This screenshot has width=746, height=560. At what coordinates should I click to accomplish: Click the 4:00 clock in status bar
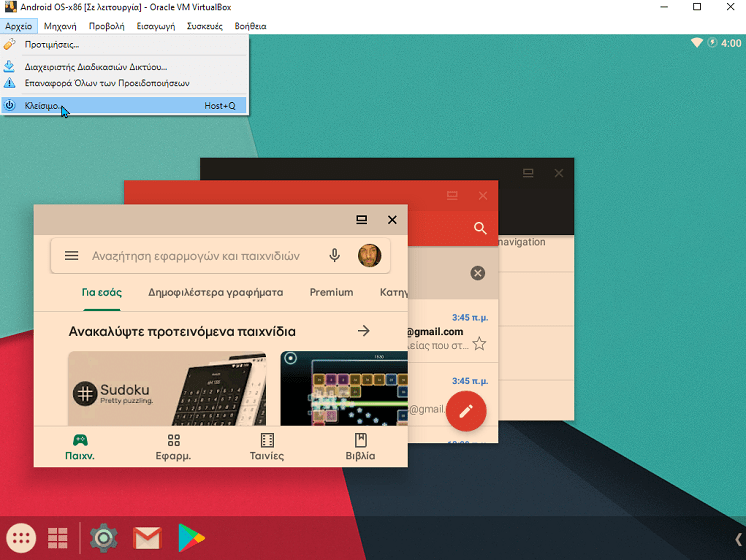pos(731,43)
